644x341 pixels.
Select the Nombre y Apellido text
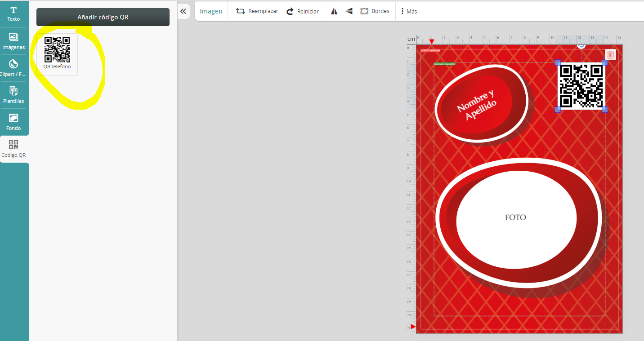(476, 105)
